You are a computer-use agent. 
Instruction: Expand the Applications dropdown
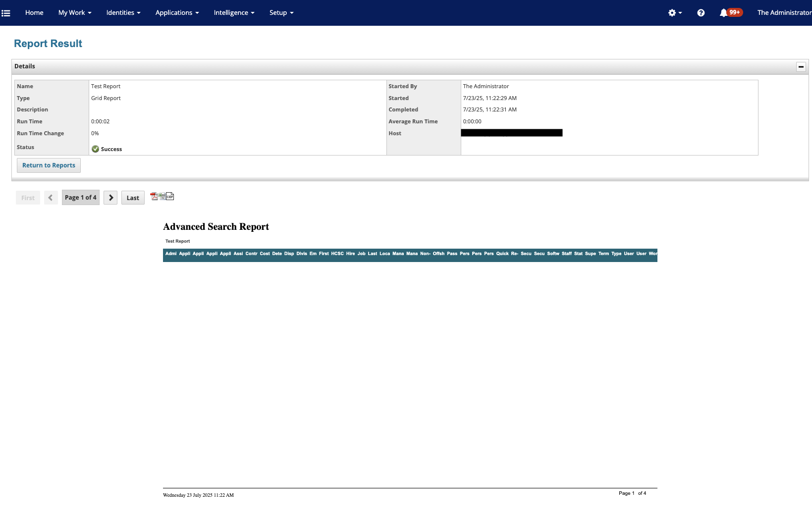pyautogui.click(x=177, y=13)
